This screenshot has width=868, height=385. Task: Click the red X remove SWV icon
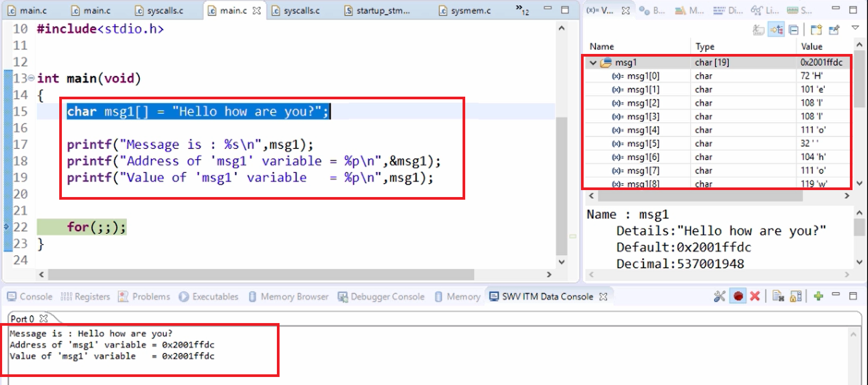click(754, 296)
